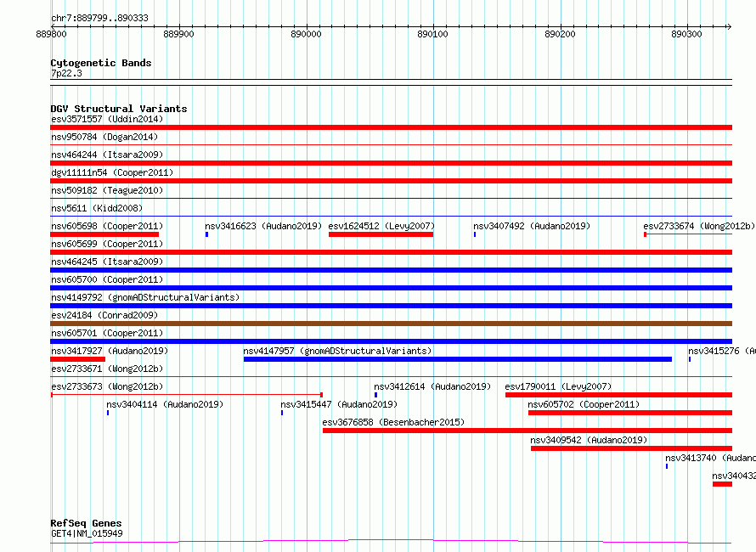Click the chr7:889799..890333 region label
Screen dimensions: 756x552
pyautogui.click(x=99, y=19)
